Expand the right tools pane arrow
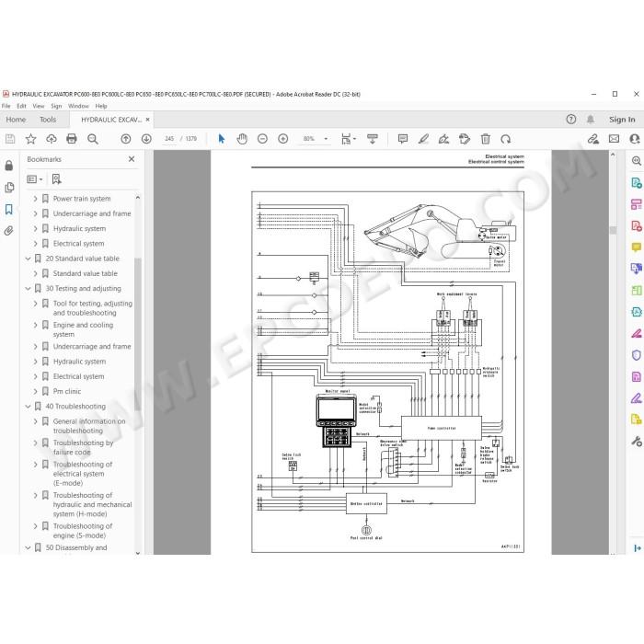This screenshot has width=644, height=644. 637,548
